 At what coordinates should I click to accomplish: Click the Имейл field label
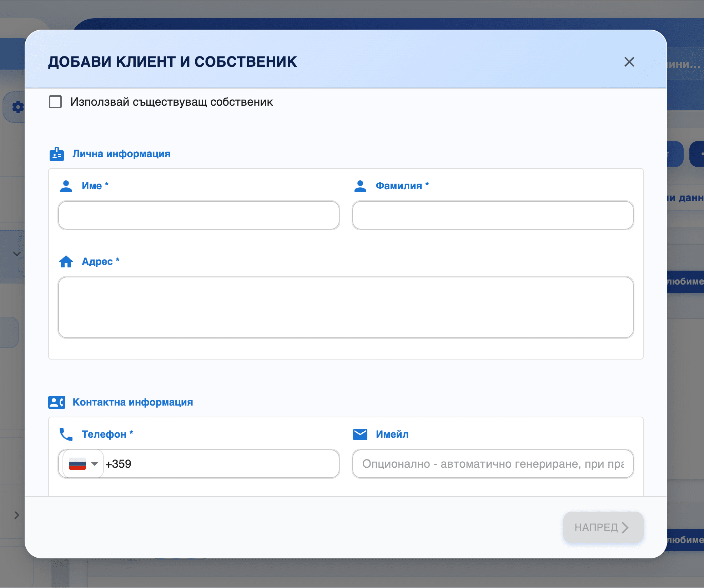point(392,434)
